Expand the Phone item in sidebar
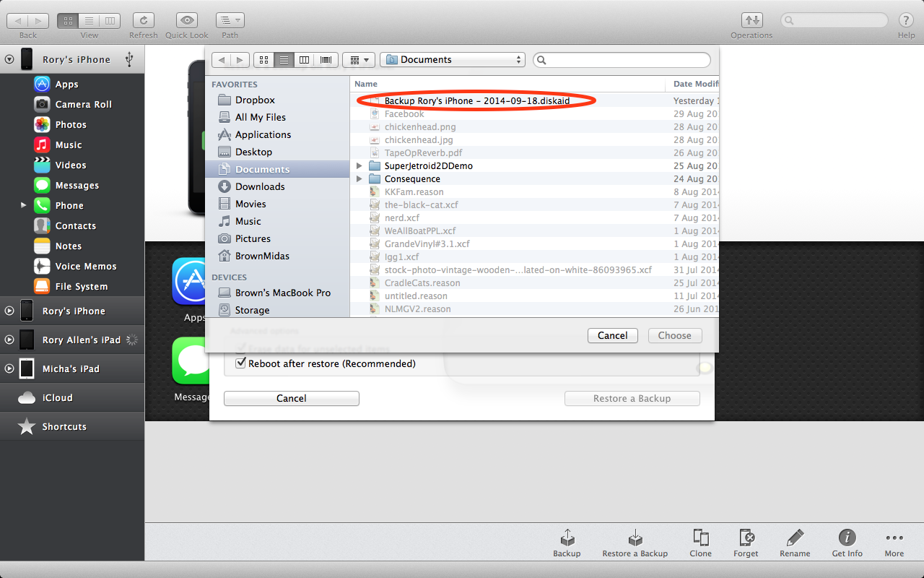The width and height of the screenshot is (924, 578). click(x=23, y=205)
